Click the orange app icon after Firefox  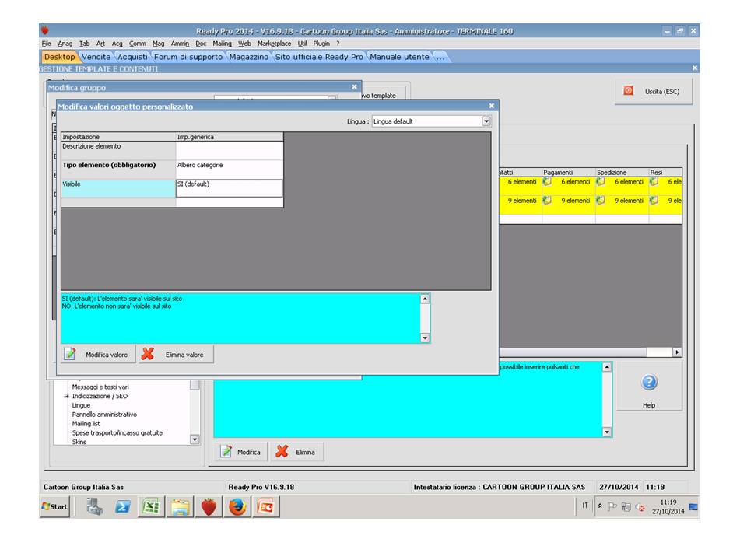pos(266,506)
